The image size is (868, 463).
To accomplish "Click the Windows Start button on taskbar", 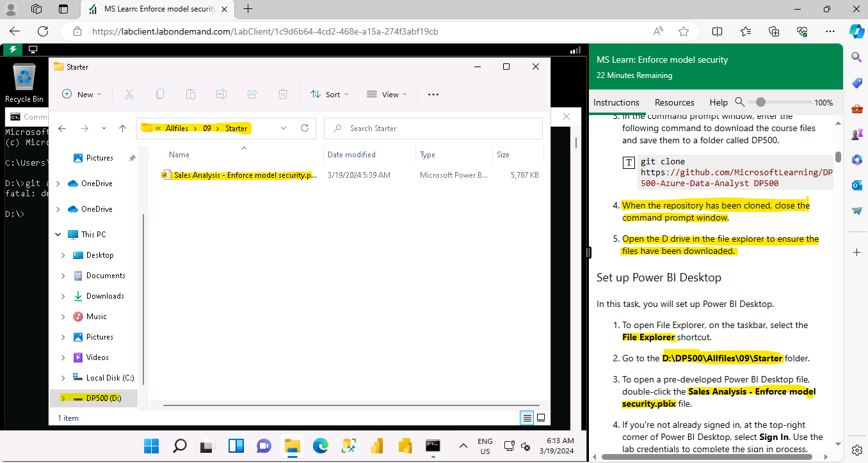I will (x=152, y=446).
